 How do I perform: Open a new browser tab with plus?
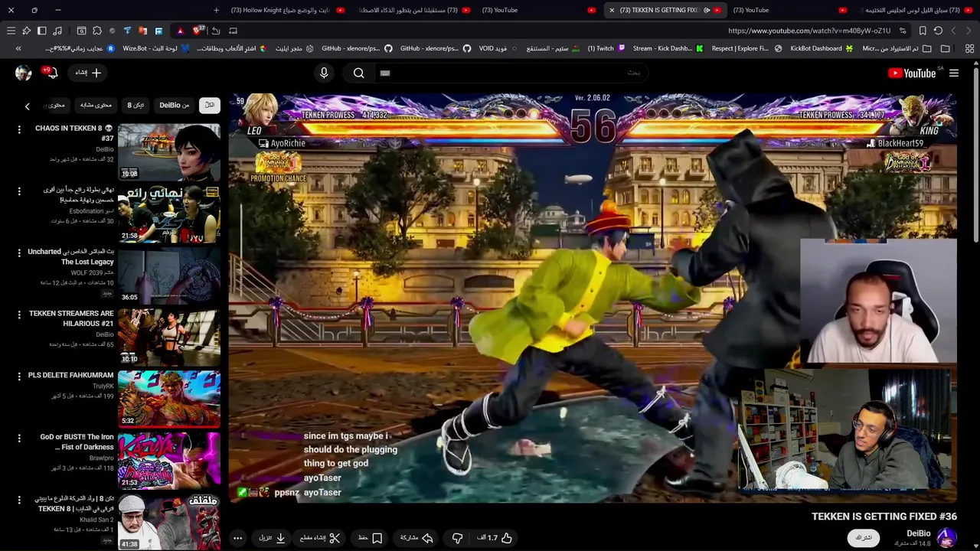[217, 10]
